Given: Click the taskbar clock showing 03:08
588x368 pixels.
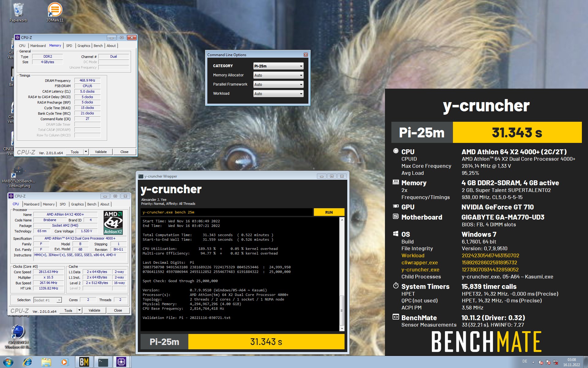Looking at the screenshot, I should (571, 362).
